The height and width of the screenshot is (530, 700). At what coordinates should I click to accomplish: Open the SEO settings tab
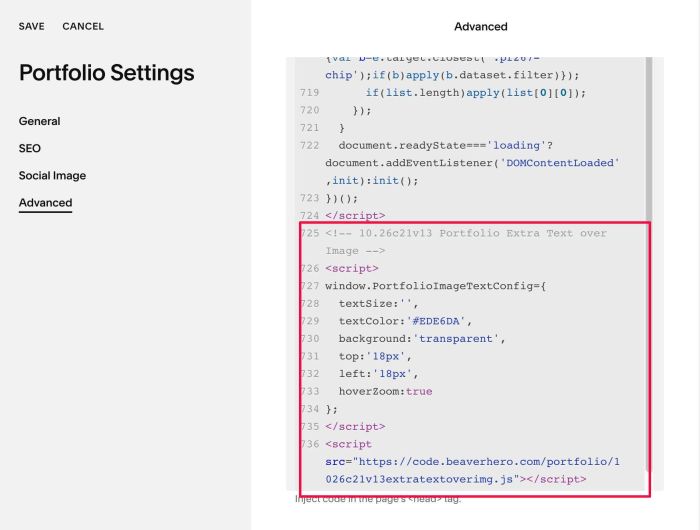pos(29,148)
